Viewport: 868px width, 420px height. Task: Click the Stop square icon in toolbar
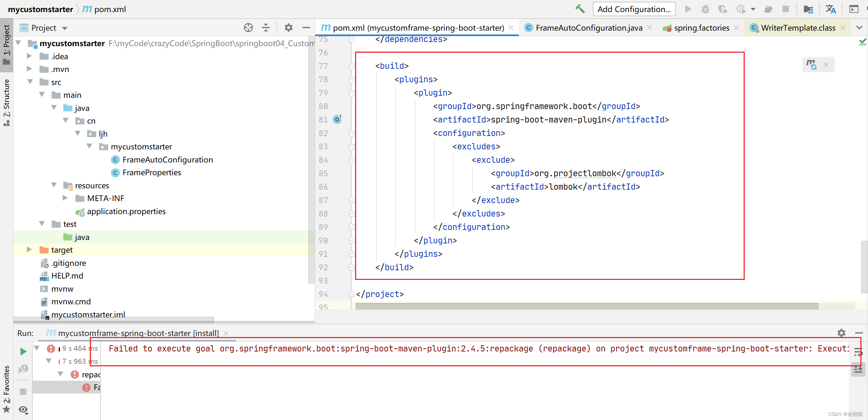pyautogui.click(x=786, y=9)
